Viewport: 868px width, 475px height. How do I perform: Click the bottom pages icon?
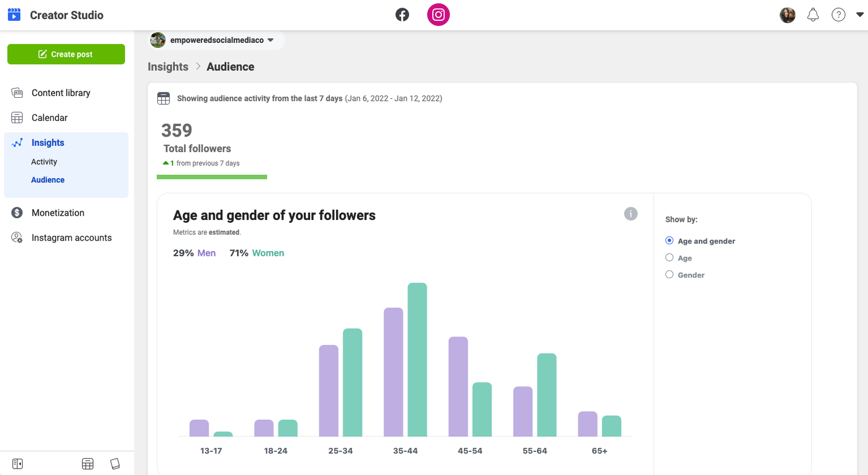[x=115, y=463]
